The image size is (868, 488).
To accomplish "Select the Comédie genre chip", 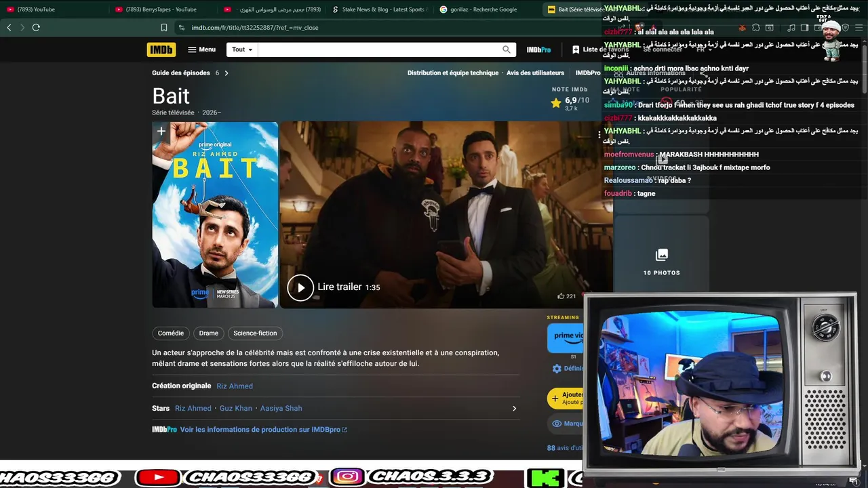I will (x=171, y=333).
